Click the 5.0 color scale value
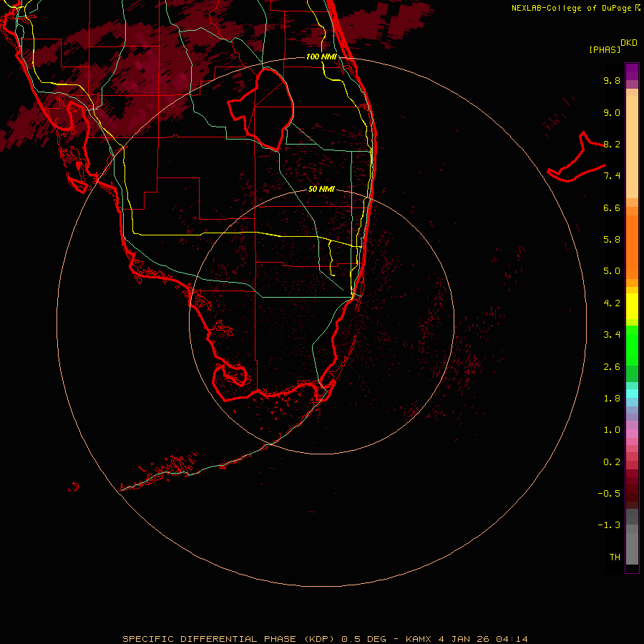This screenshot has height=644, width=644. point(612,271)
